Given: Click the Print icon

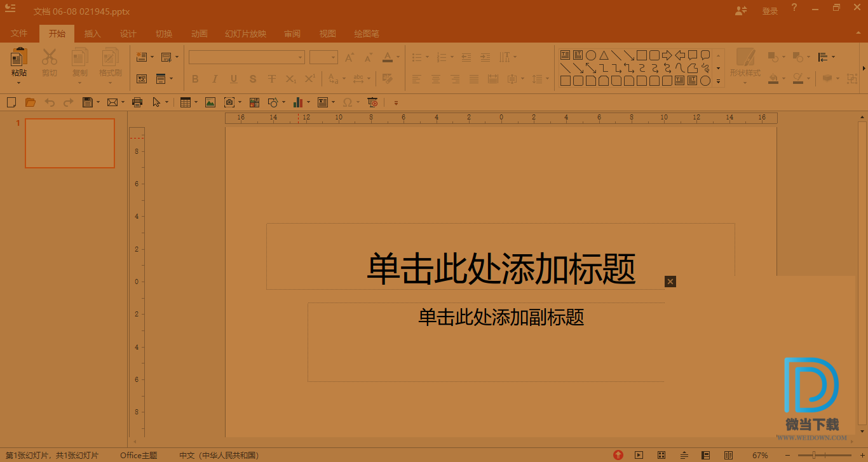Looking at the screenshot, I should (x=137, y=102).
